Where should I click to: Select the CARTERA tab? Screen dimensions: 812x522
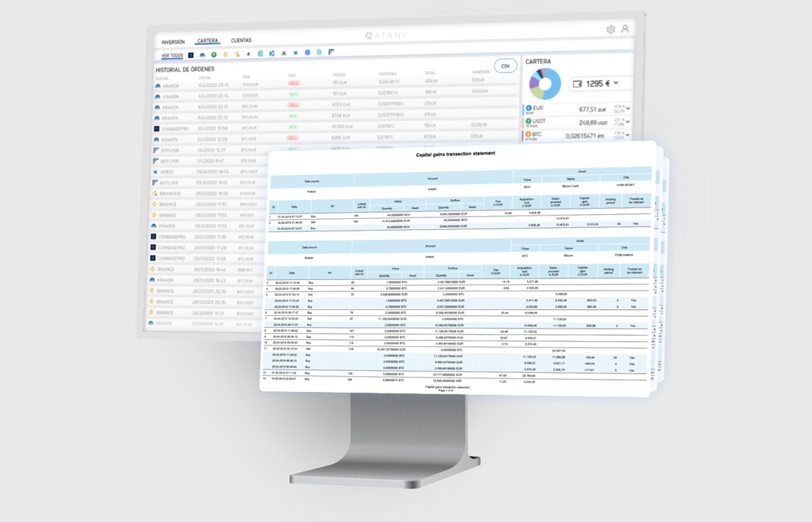point(207,41)
